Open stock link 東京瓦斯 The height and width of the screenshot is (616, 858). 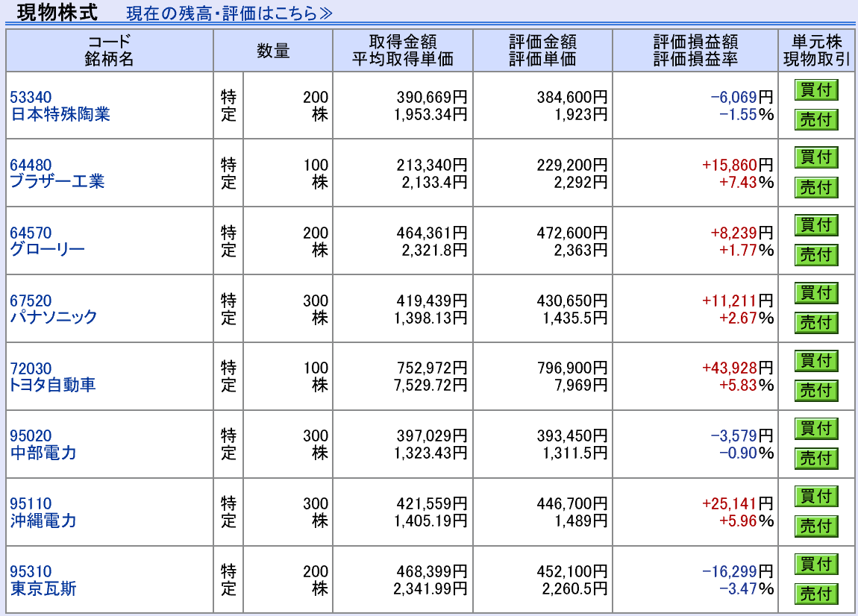click(43, 588)
